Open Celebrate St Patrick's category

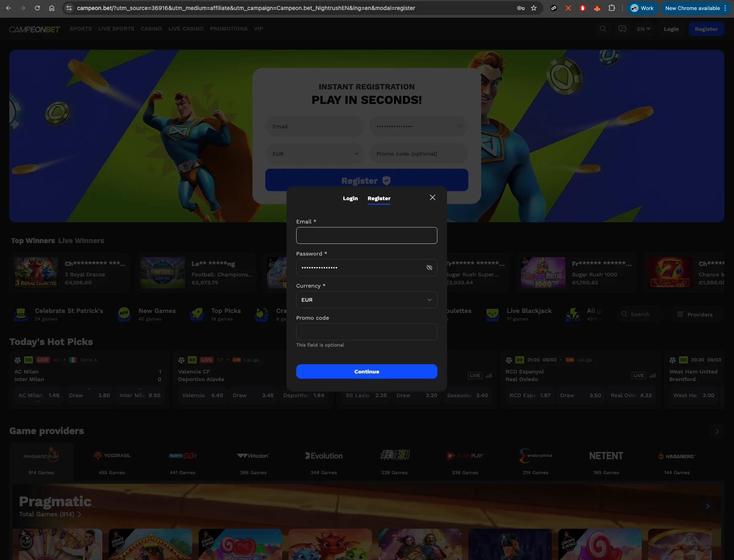(x=59, y=314)
